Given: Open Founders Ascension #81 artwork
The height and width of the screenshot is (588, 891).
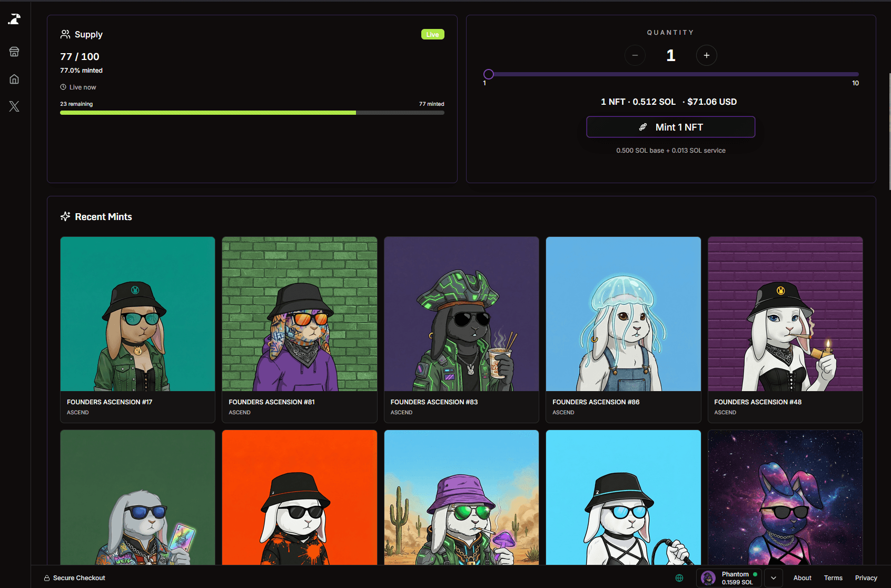Looking at the screenshot, I should pyautogui.click(x=300, y=314).
